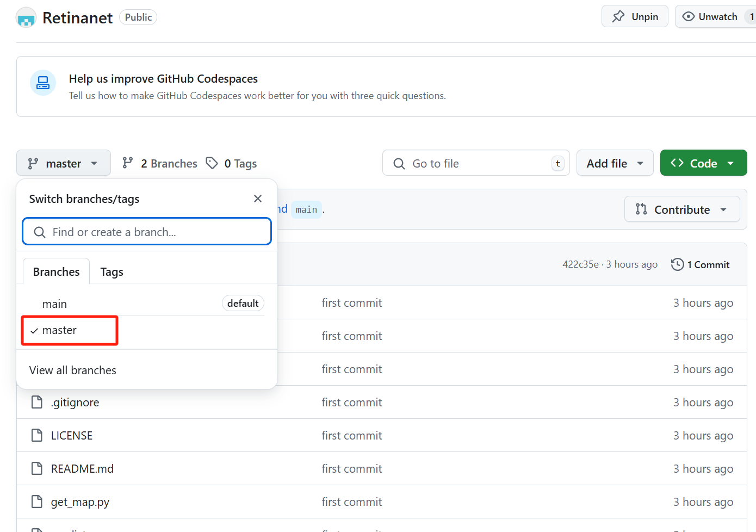This screenshot has height=532, width=756.
Task: Open the green Code dropdown
Action: click(x=704, y=163)
